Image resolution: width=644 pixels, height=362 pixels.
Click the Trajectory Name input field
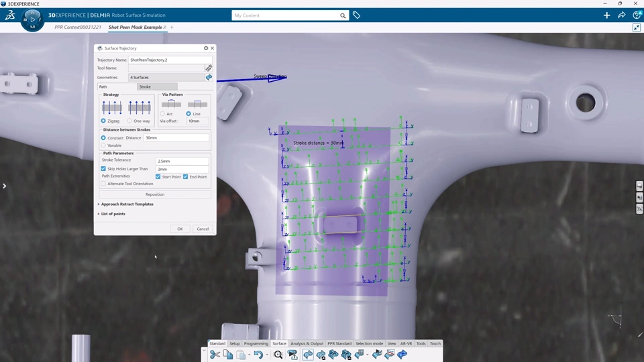170,60
